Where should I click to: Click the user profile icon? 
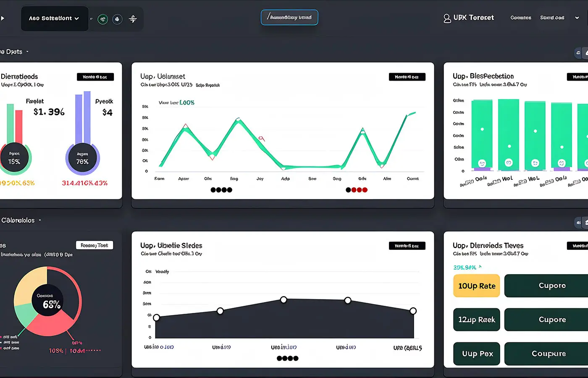point(447,18)
